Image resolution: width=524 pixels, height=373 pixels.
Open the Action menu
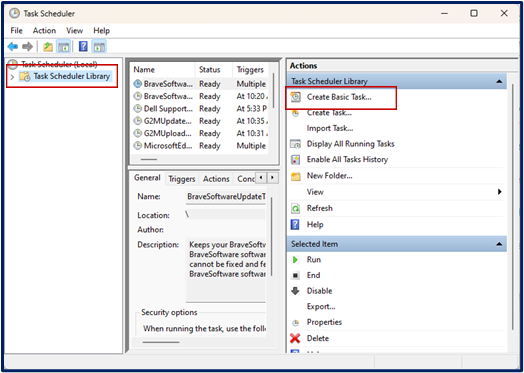click(x=44, y=31)
